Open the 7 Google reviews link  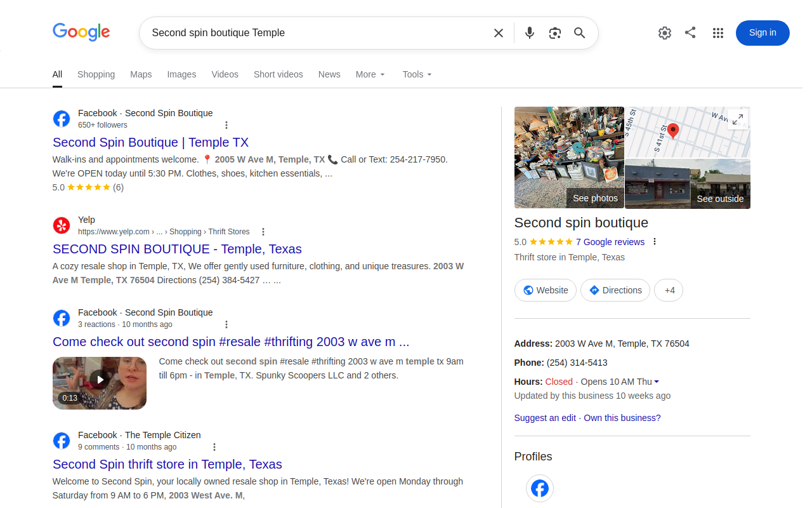click(x=610, y=242)
